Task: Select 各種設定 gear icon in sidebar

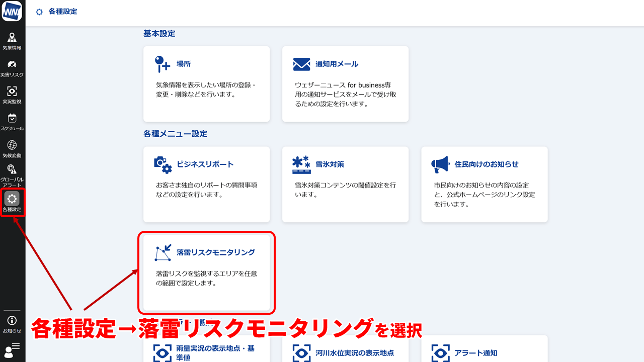Action: [x=12, y=202]
